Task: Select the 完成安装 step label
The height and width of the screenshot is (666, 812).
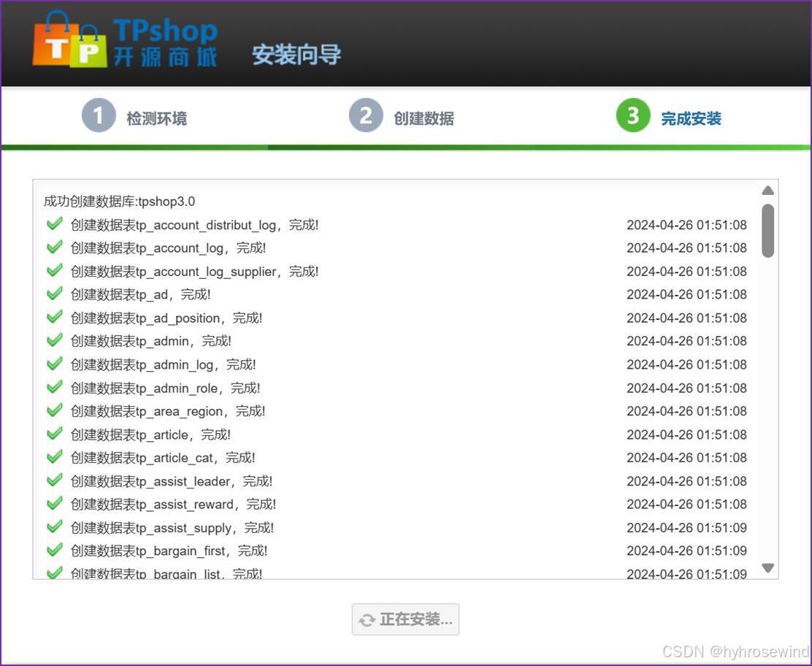Action: pyautogui.click(x=692, y=118)
